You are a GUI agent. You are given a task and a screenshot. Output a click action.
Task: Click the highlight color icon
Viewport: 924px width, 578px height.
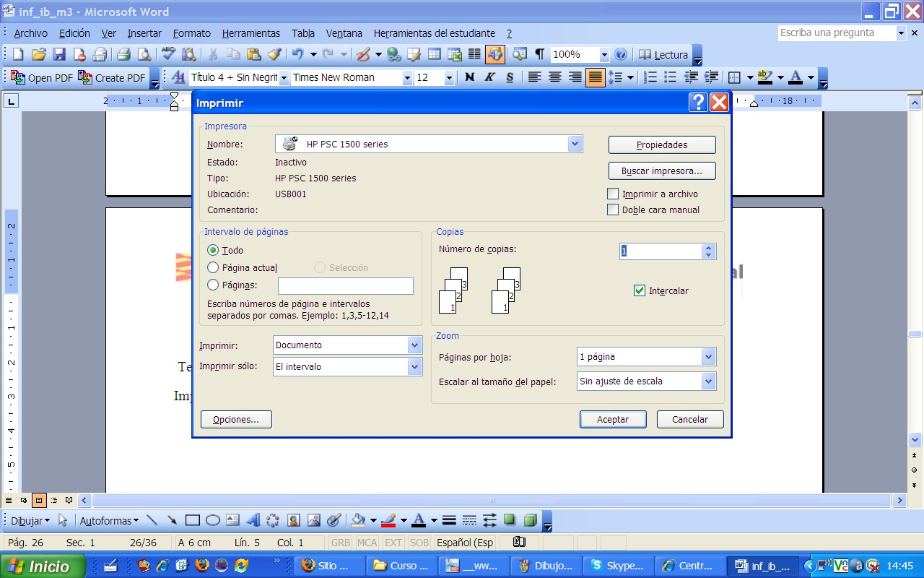click(x=765, y=77)
